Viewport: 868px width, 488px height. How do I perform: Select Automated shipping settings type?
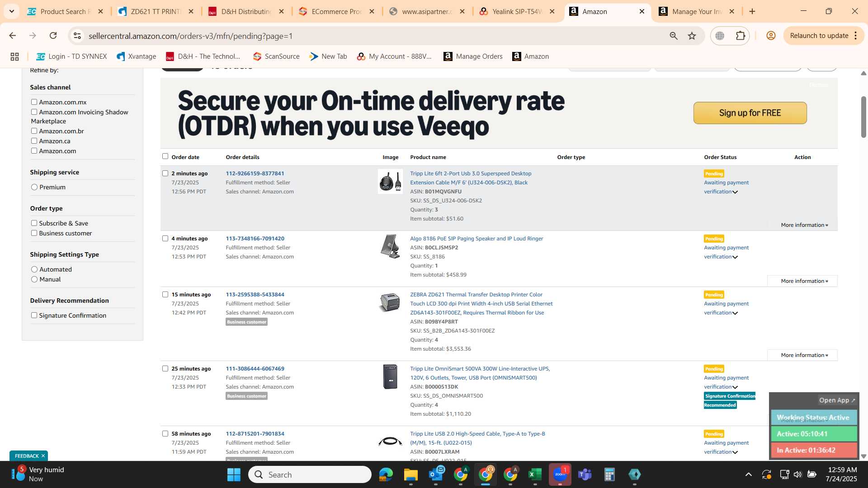34,269
